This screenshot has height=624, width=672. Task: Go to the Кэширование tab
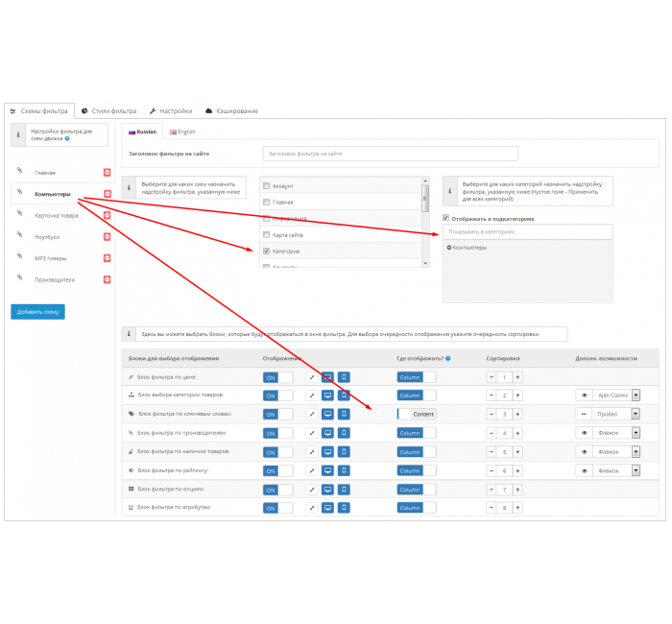(x=232, y=111)
